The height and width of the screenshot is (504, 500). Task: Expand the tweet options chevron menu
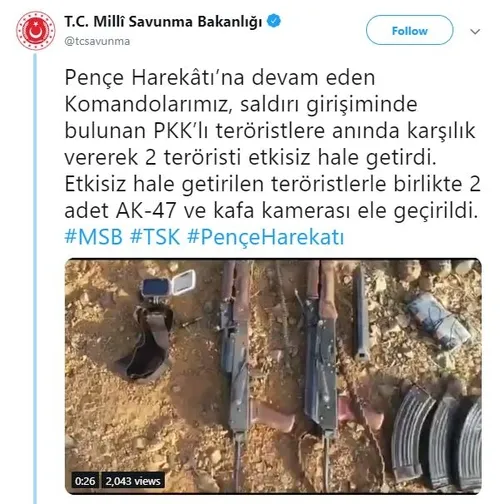point(475,31)
